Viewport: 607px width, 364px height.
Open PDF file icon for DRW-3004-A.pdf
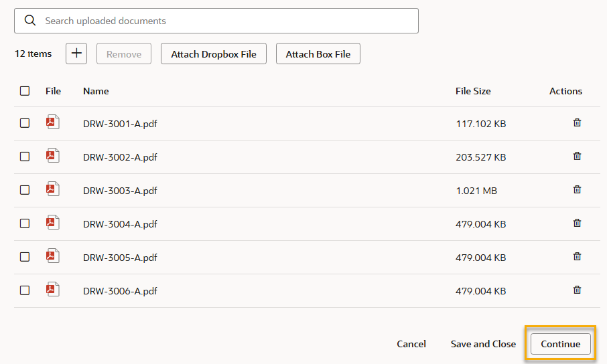(52, 223)
